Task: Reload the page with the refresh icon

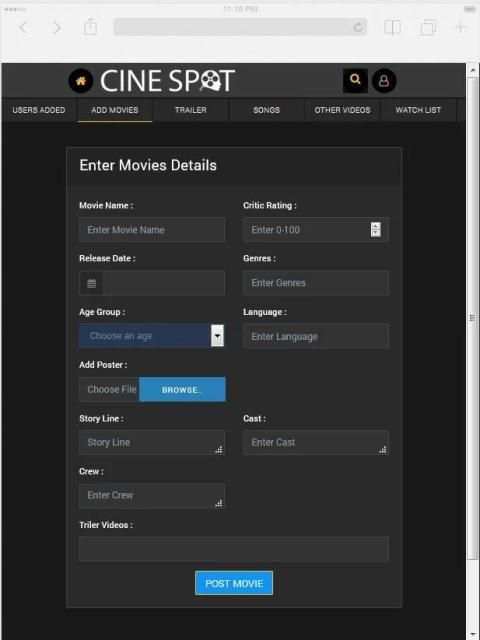Action: pyautogui.click(x=358, y=28)
